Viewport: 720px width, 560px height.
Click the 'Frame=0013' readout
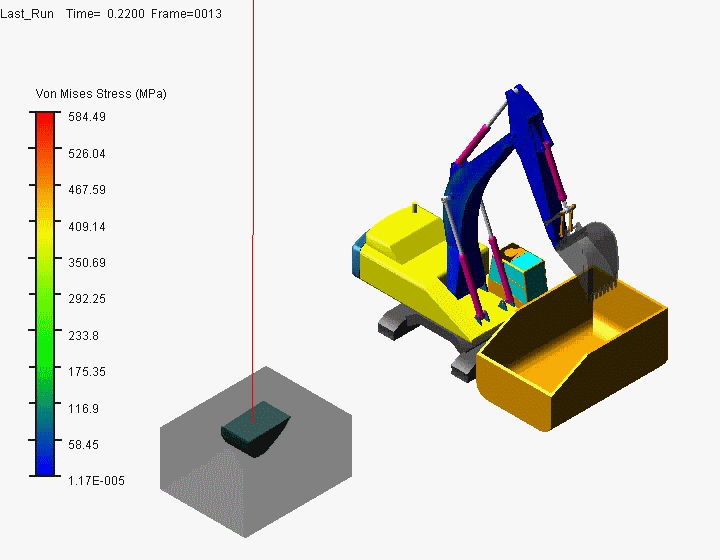click(x=186, y=14)
